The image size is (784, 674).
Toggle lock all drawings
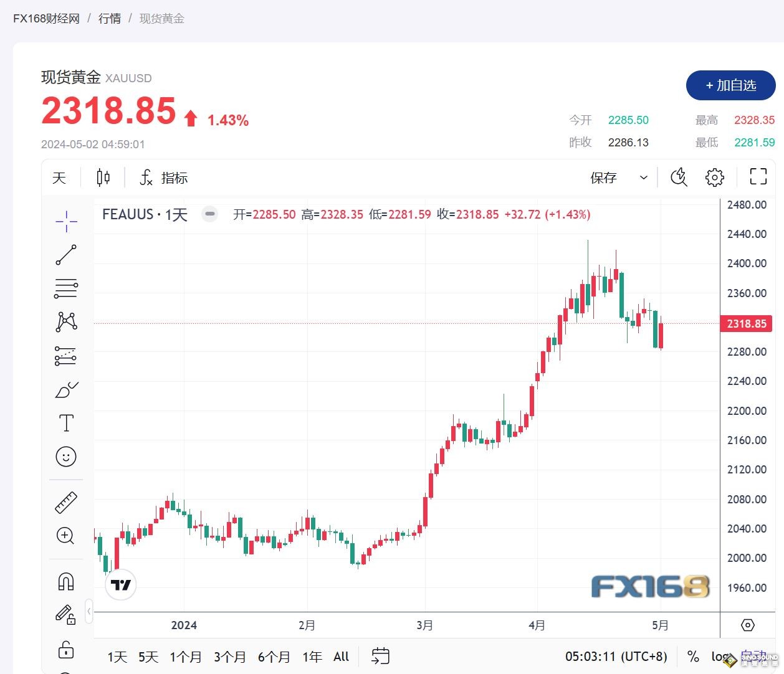coord(66,650)
